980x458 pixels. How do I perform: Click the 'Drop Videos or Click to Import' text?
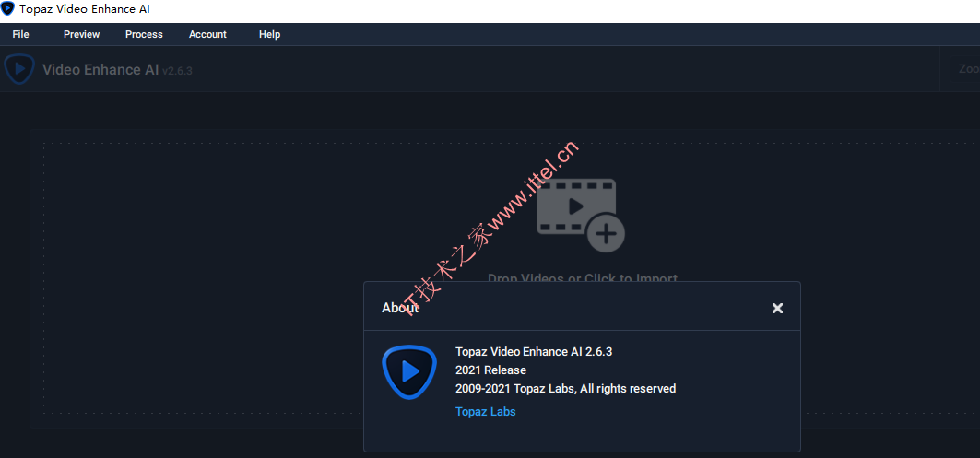(x=583, y=278)
